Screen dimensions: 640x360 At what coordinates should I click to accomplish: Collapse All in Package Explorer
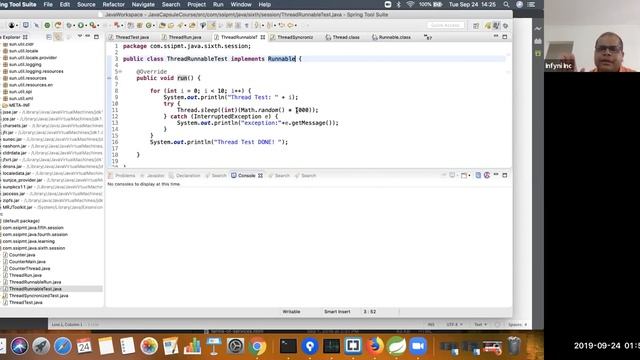[x=49, y=37]
